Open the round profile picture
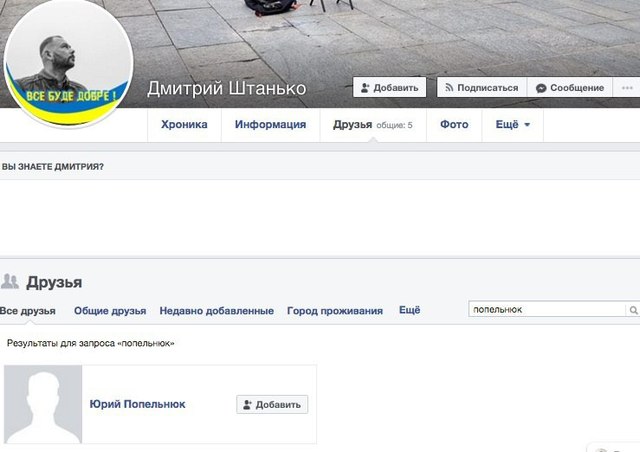The width and height of the screenshot is (640, 452). tap(68, 63)
